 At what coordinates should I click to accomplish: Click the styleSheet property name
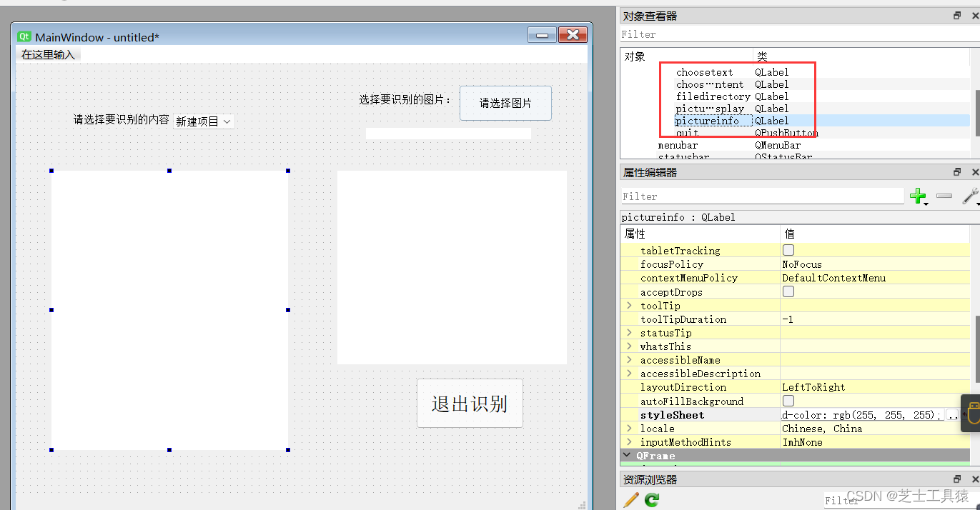(672, 415)
